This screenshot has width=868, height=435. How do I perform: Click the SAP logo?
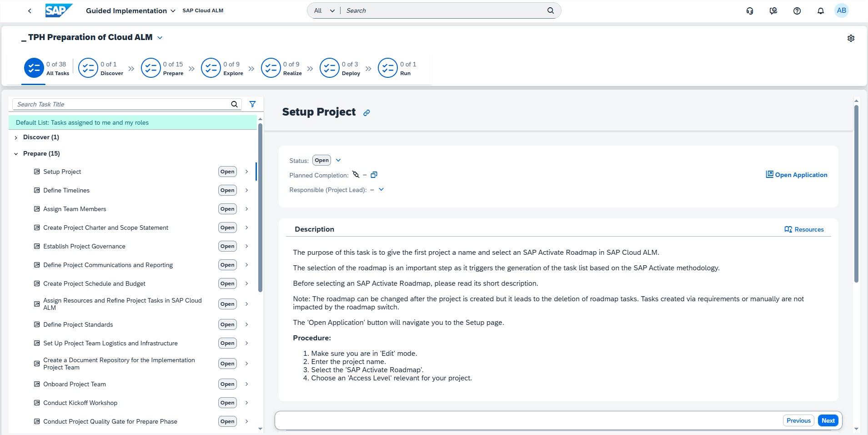tap(58, 10)
